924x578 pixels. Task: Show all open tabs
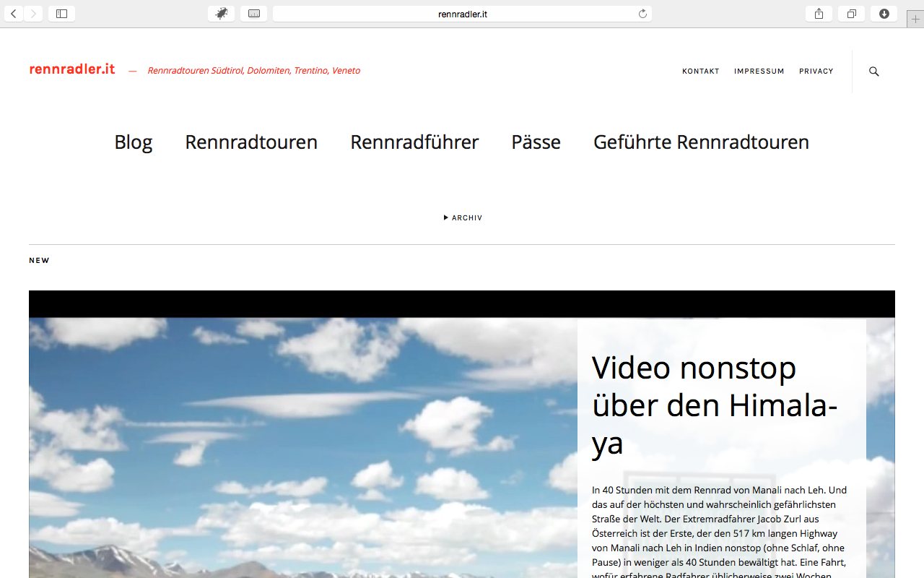point(851,13)
